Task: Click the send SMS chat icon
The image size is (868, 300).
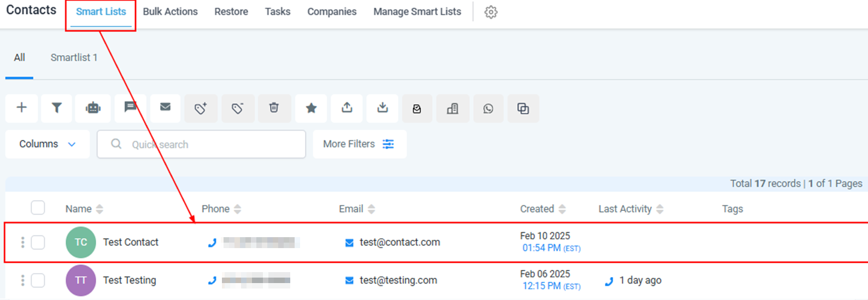Action: click(x=130, y=107)
